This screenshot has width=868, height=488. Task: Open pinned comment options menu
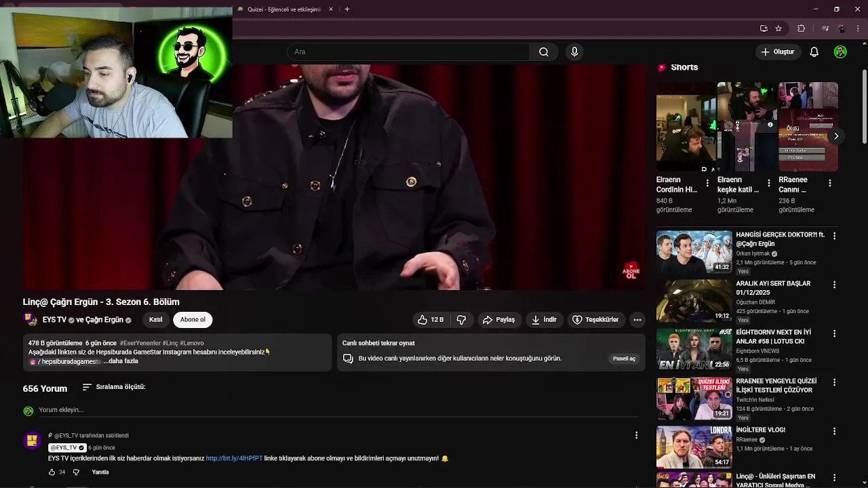(636, 435)
